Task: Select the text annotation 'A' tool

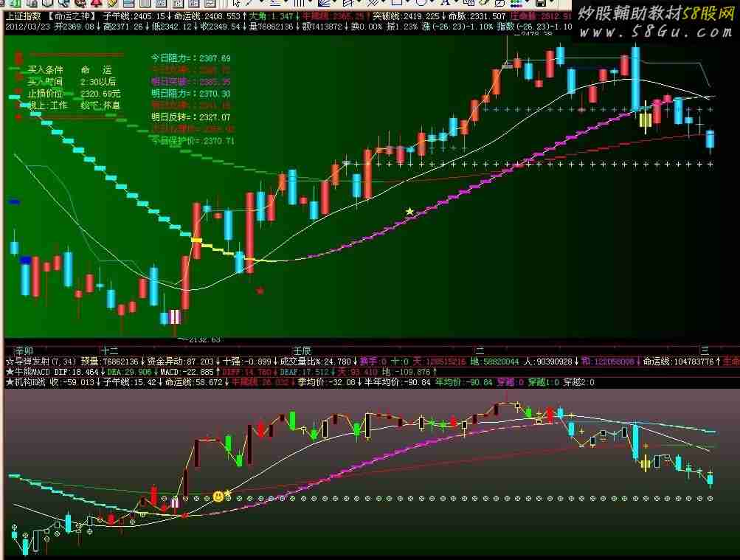Action: click(x=445, y=3)
